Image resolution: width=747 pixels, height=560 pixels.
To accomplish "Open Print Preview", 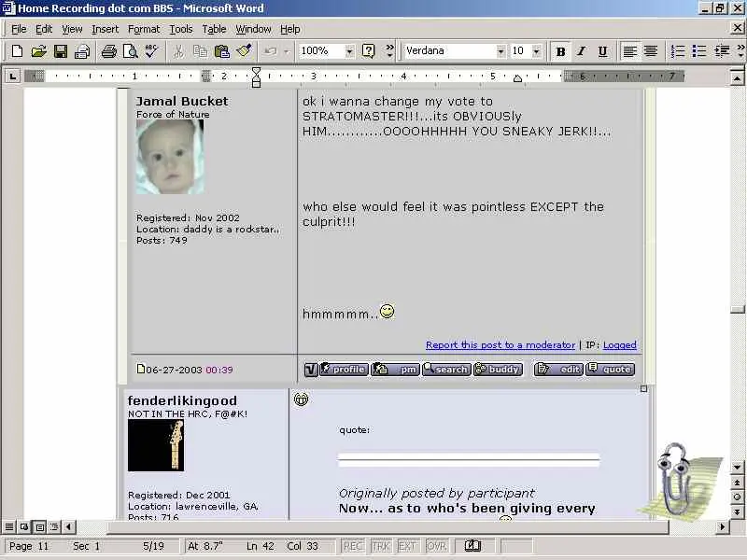I will [x=130, y=51].
